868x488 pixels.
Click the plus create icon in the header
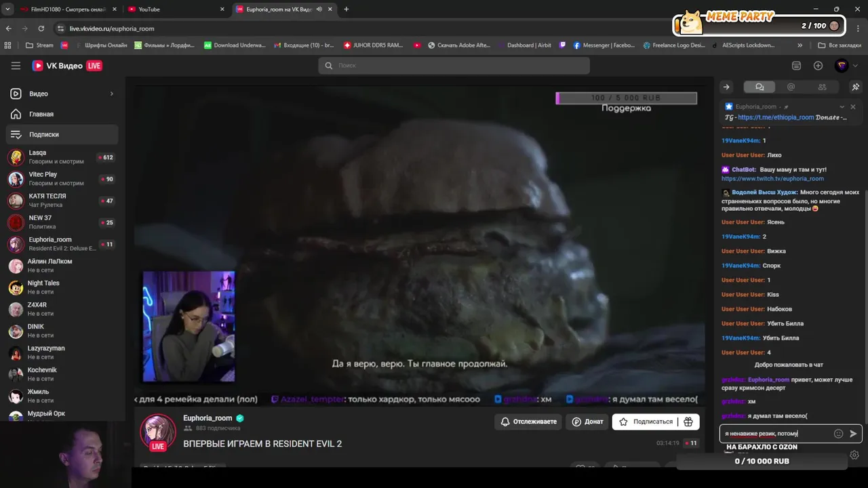[818, 66]
